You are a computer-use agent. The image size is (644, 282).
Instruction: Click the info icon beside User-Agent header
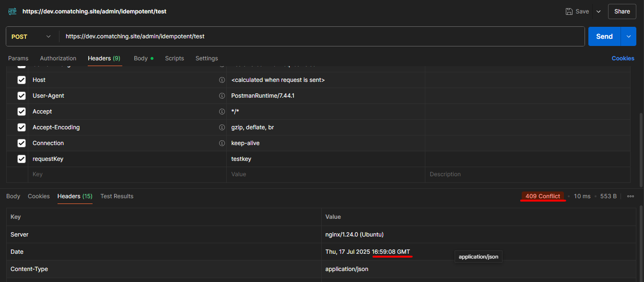[222, 96]
